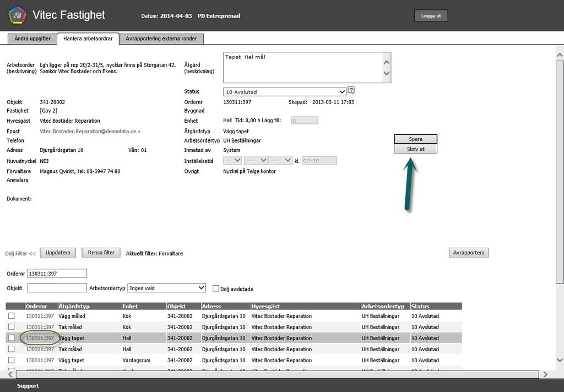Click the Lägg till hours field

click(304, 121)
